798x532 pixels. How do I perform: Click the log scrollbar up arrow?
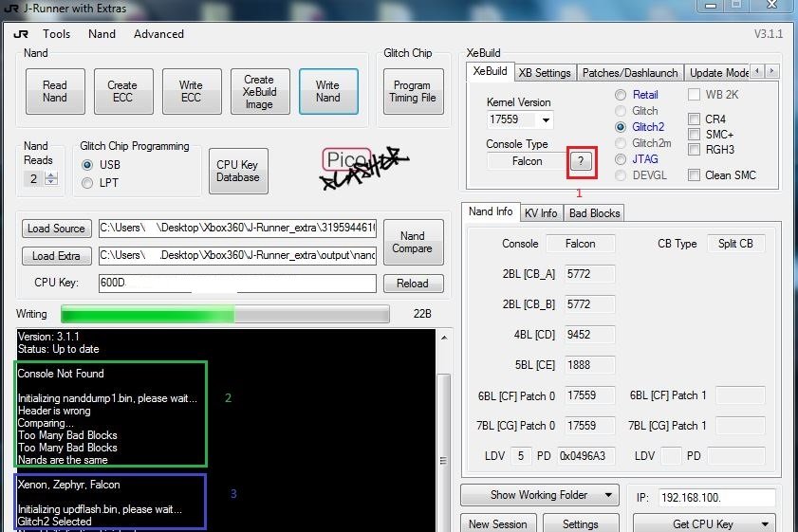[444, 338]
